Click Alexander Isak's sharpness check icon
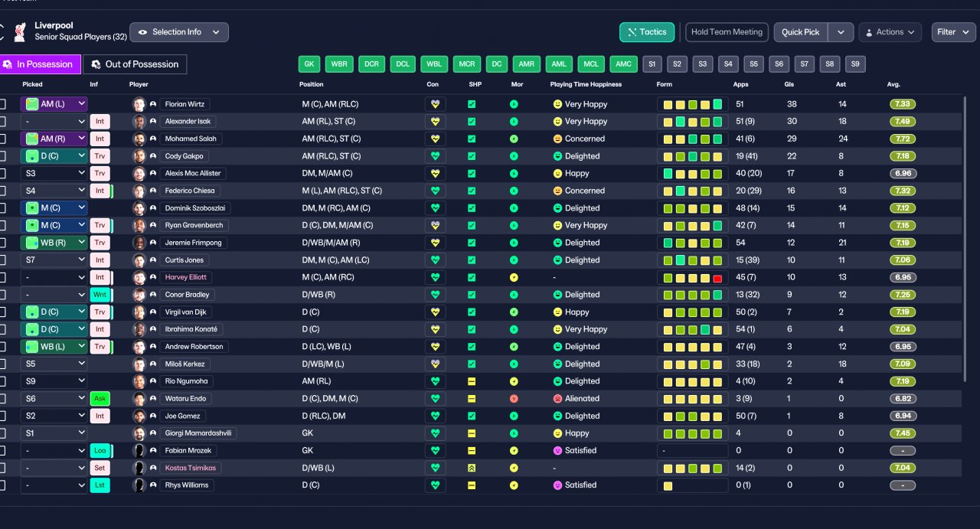The width and height of the screenshot is (980, 529). [472, 122]
